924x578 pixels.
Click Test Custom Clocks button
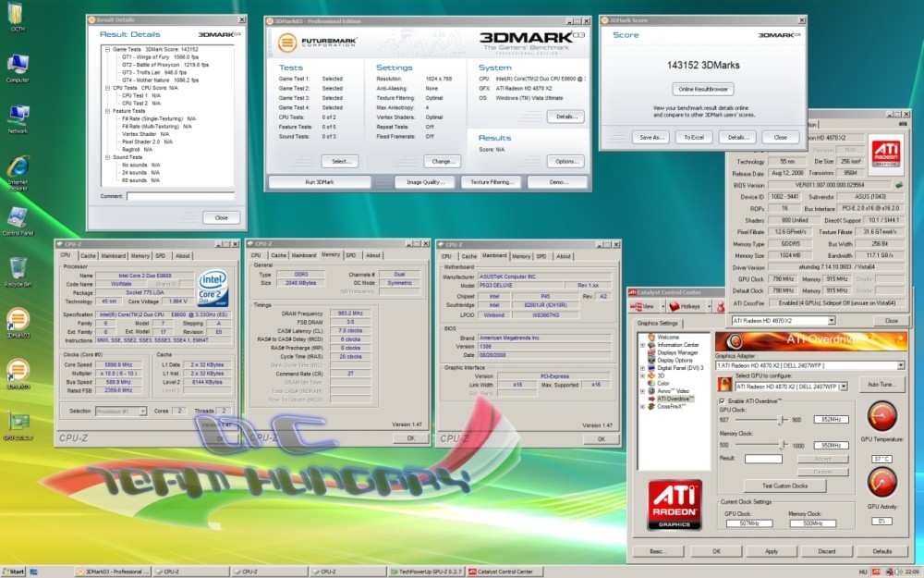coord(784,486)
